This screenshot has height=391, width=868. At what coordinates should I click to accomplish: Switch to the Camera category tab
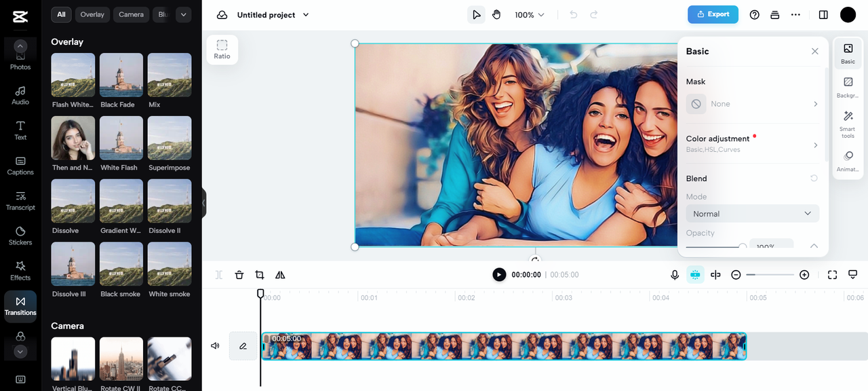(131, 14)
